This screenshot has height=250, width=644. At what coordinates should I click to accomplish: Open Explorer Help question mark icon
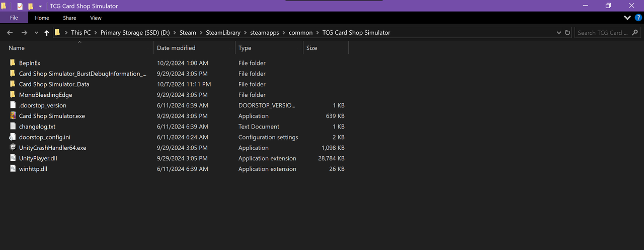point(638,18)
